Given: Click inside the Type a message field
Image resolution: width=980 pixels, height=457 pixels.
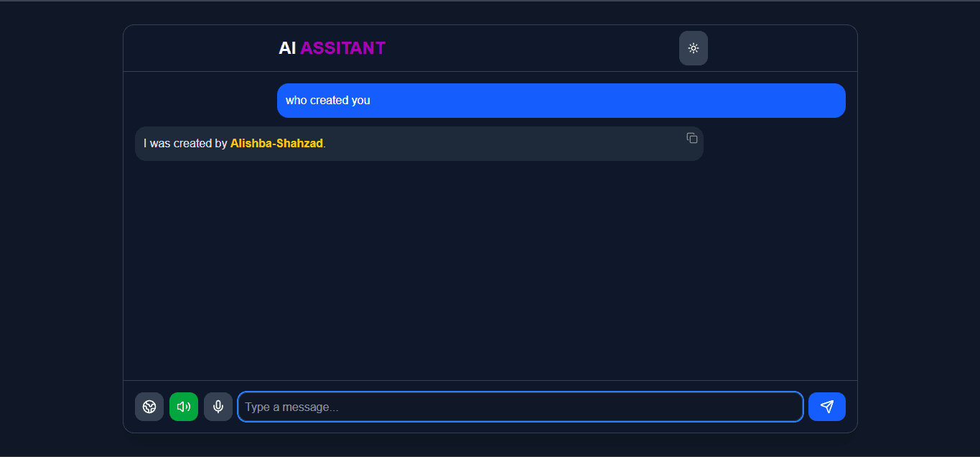Looking at the screenshot, I should (x=521, y=406).
